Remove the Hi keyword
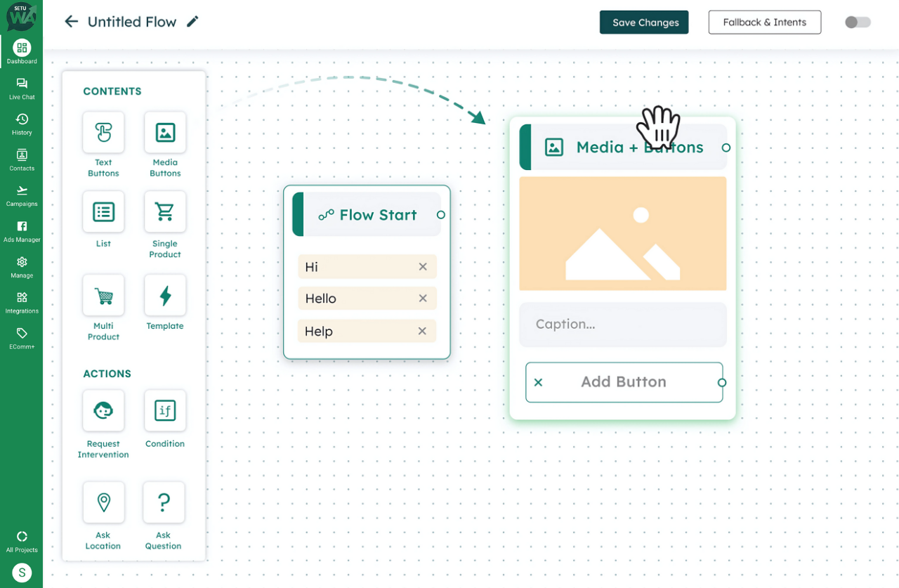The height and width of the screenshot is (588, 899). (x=423, y=266)
